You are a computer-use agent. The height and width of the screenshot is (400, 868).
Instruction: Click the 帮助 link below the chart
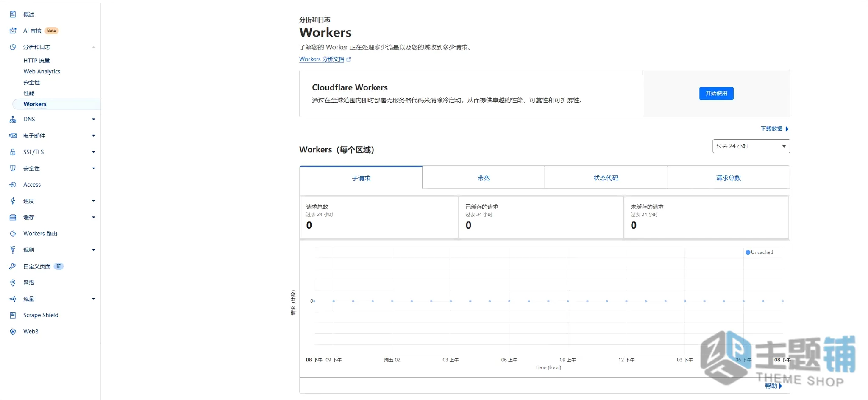point(771,386)
